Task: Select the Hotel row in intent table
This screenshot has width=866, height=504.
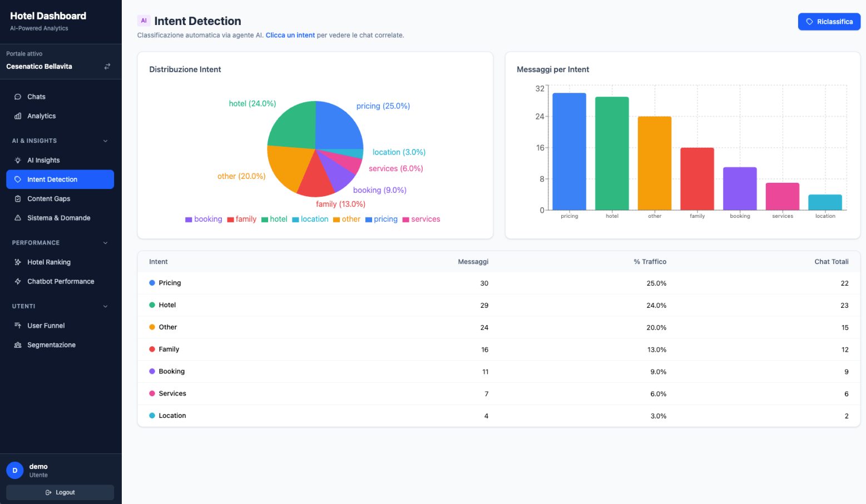Action: (x=498, y=305)
